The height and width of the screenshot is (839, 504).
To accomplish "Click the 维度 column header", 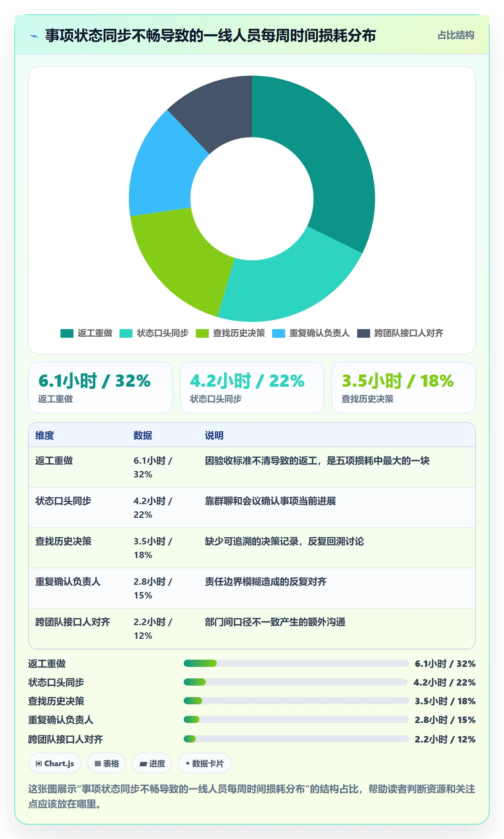I will click(45, 435).
